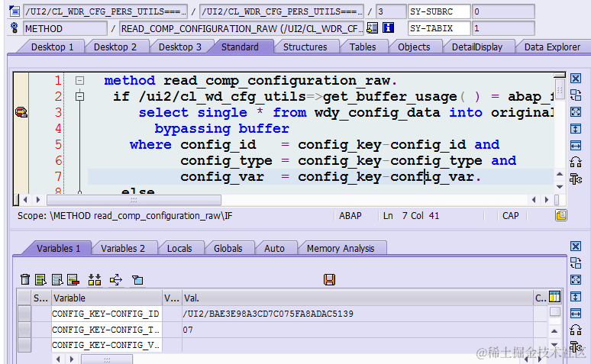
Task: Click two down-arrows icon in variables toolbar
Action: pos(94,279)
